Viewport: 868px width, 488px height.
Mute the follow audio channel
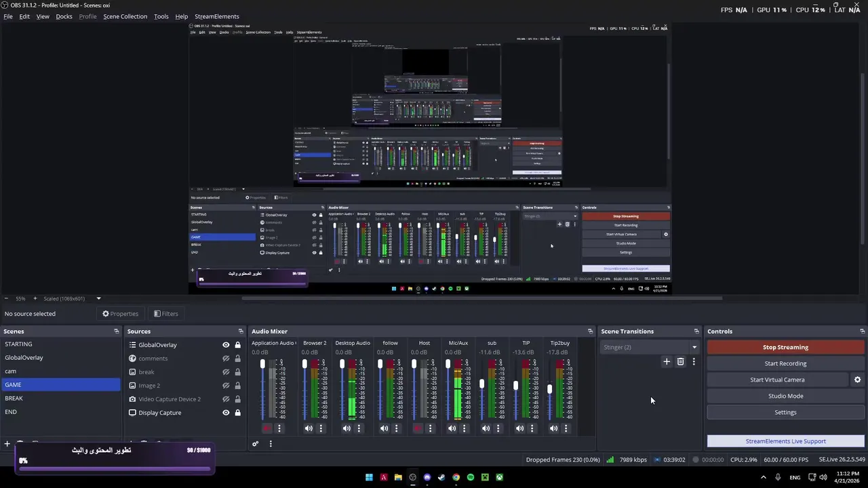click(x=384, y=428)
